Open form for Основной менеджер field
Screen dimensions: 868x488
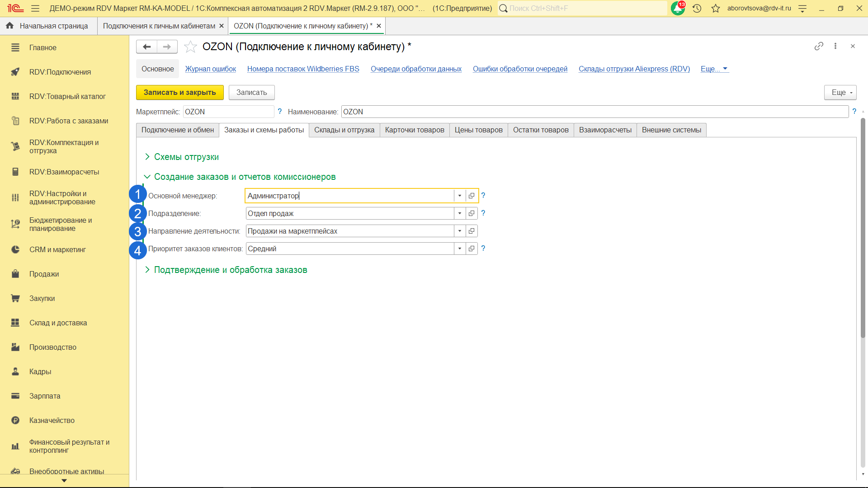pos(472,196)
